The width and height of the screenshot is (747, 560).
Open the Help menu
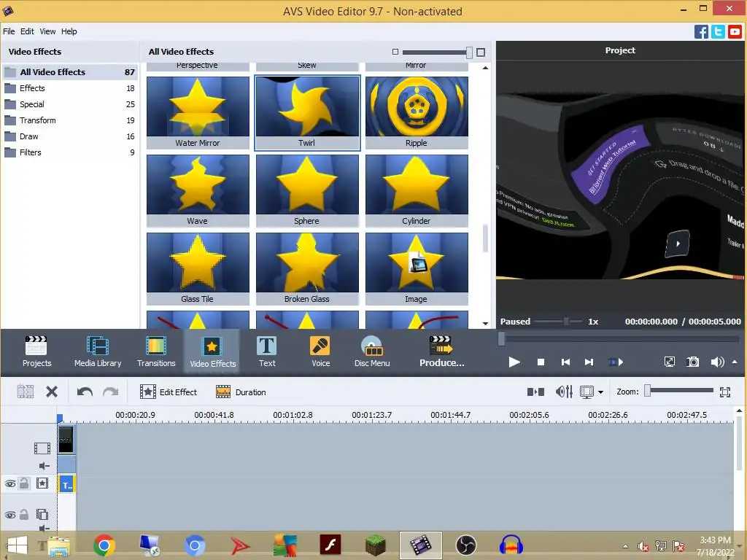click(69, 31)
